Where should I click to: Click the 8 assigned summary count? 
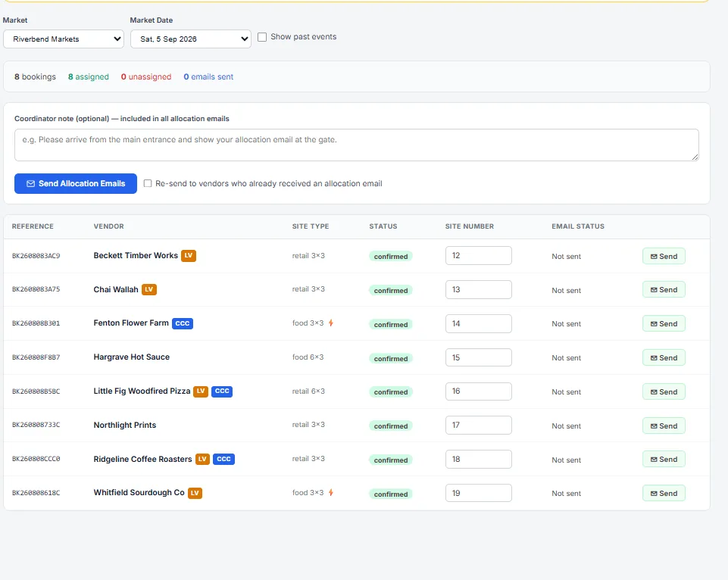(88, 76)
